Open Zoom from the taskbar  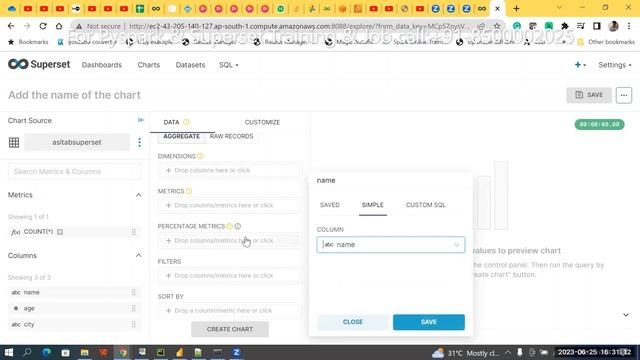tap(236, 352)
